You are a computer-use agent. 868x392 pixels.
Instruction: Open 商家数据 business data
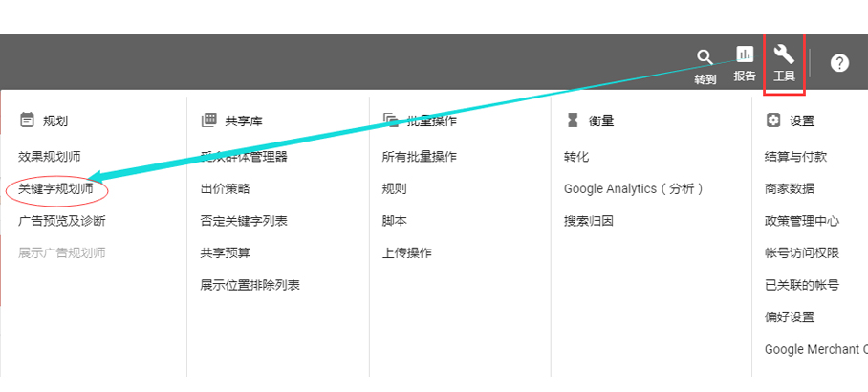(790, 188)
